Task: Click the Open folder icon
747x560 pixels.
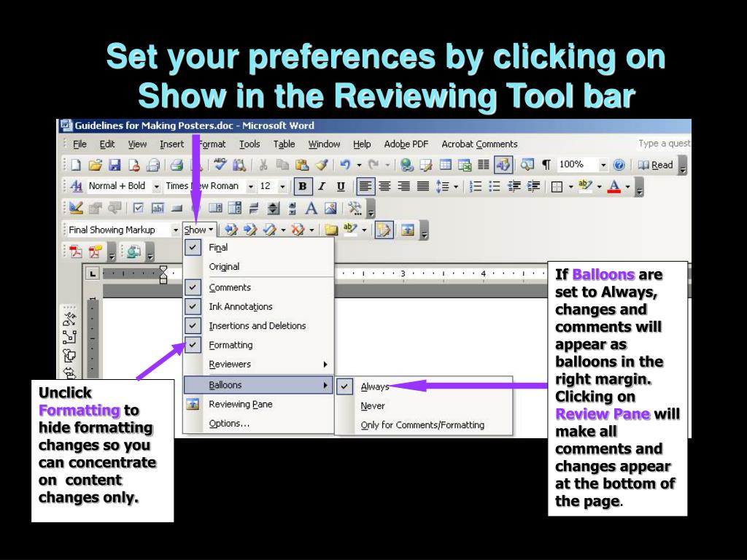Action: tap(96, 166)
